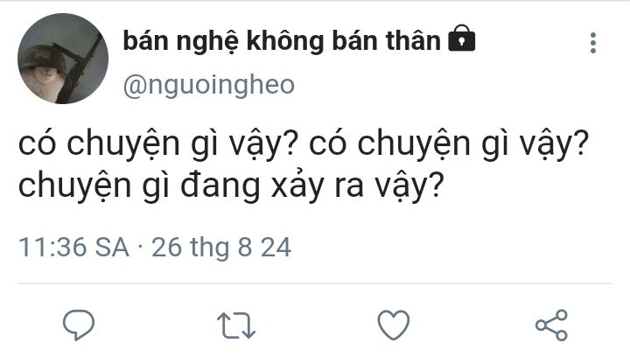Click the date 26 thg 8 24
The width and height of the screenshot is (630, 364).
pyautogui.click(x=221, y=247)
